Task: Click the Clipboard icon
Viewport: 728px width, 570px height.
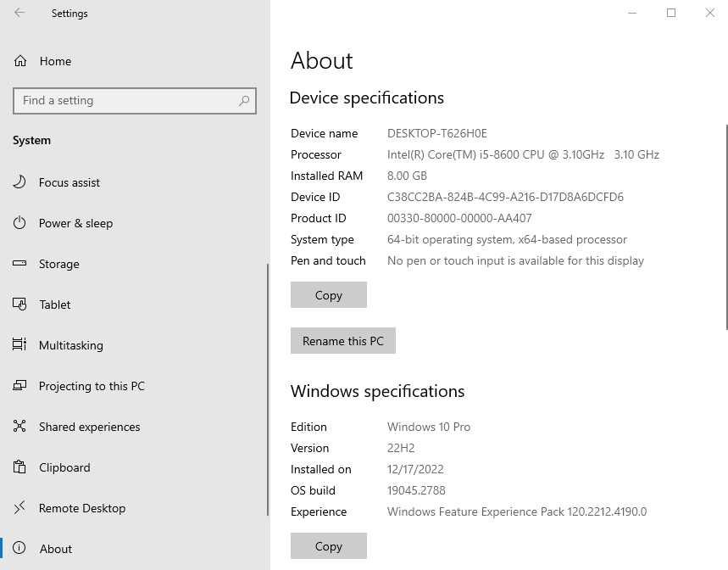Action: tap(19, 467)
